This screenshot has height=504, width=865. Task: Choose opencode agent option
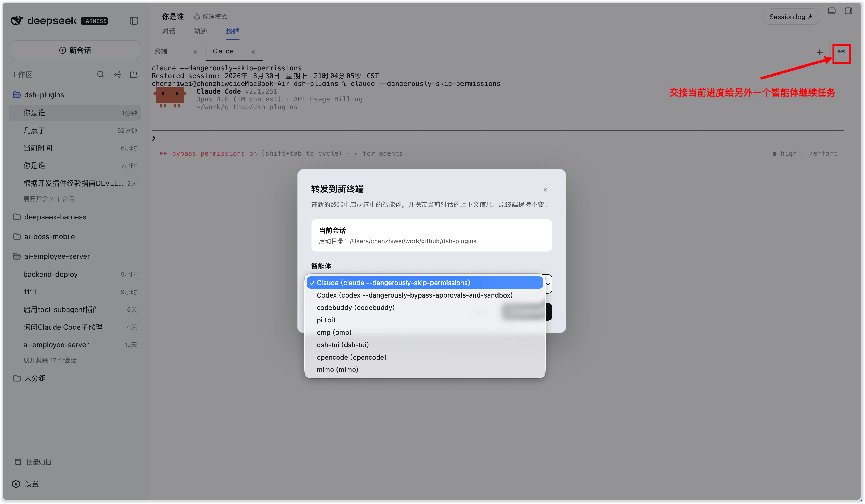(x=424, y=357)
